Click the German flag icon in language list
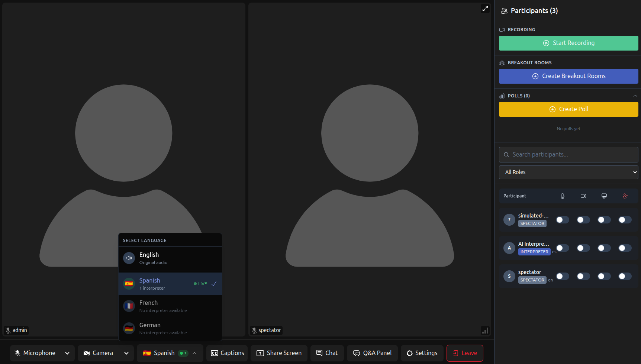 pyautogui.click(x=129, y=328)
